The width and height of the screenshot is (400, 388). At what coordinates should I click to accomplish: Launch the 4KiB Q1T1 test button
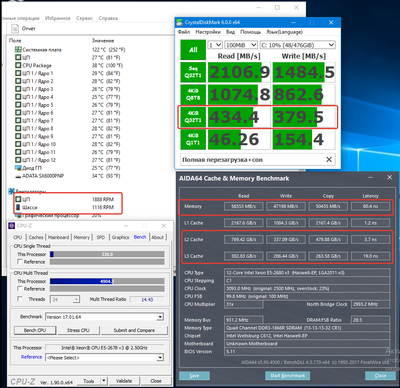[193, 139]
